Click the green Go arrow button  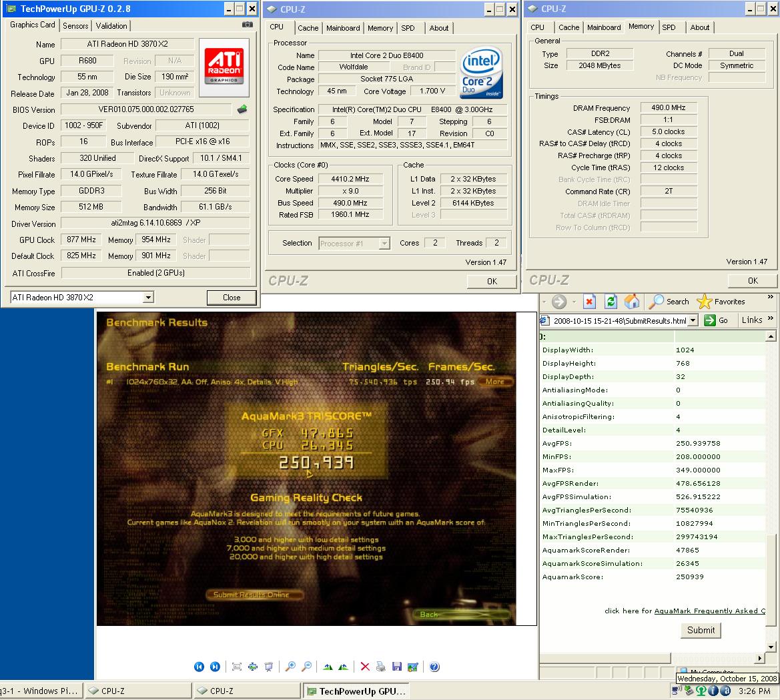(x=716, y=320)
